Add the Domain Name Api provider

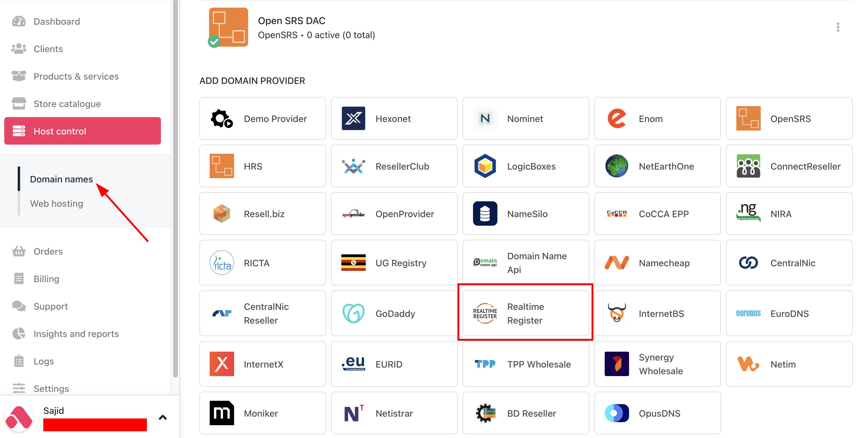click(x=526, y=263)
